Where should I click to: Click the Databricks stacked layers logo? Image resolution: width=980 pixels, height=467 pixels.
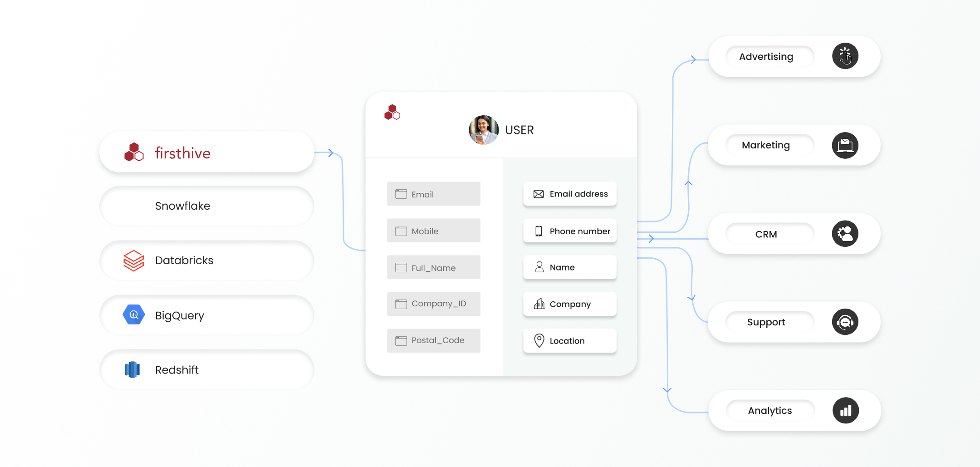pyautogui.click(x=133, y=261)
